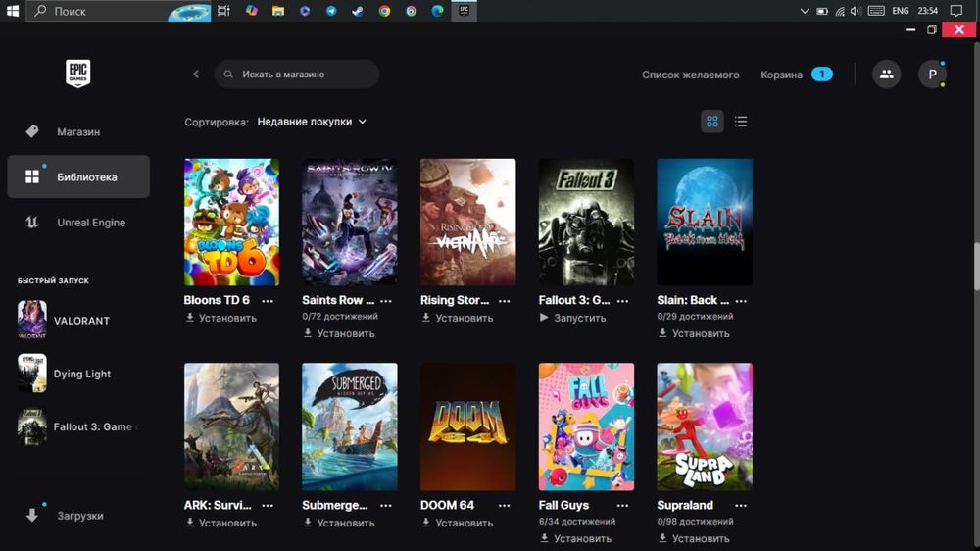Open ARK options menu
Screen dimensions: 980x551
[268, 505]
